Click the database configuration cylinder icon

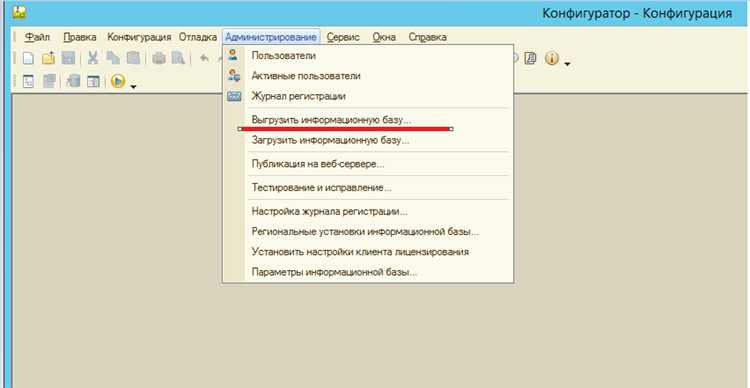click(73, 81)
